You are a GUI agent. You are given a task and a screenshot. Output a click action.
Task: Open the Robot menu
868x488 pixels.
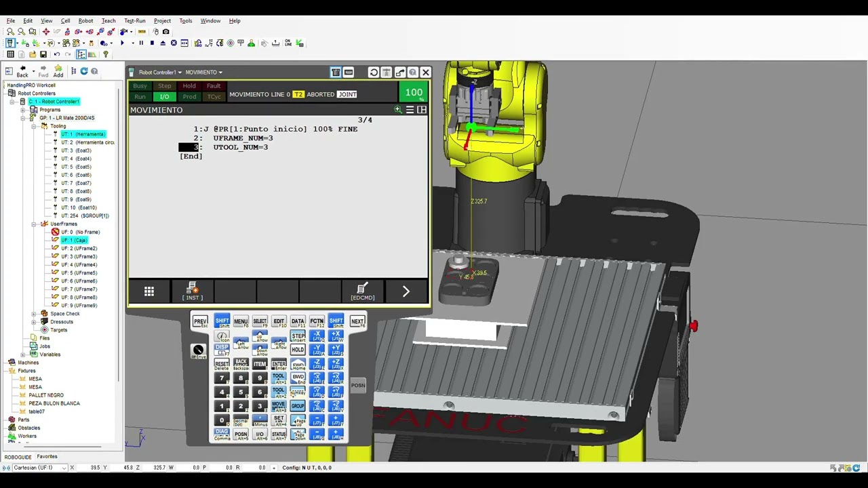[x=85, y=21]
